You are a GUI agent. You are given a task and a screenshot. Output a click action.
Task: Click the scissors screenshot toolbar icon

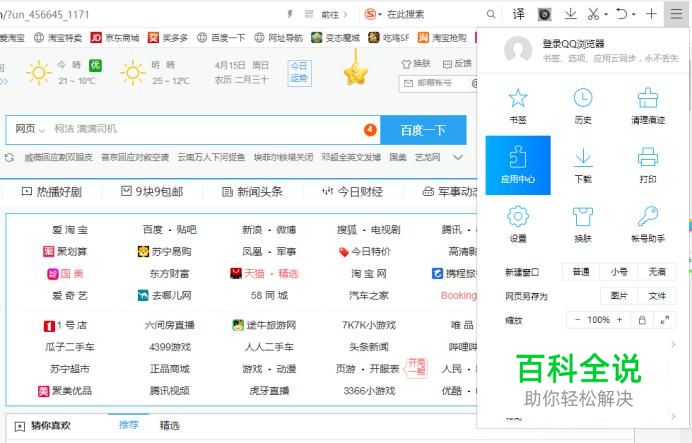pyautogui.click(x=593, y=14)
